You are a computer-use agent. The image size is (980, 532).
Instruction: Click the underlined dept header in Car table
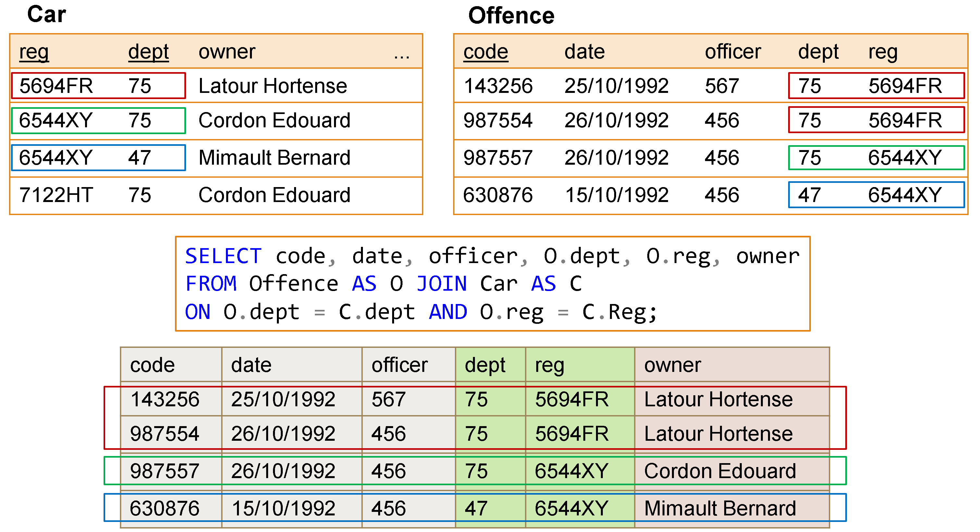[148, 52]
